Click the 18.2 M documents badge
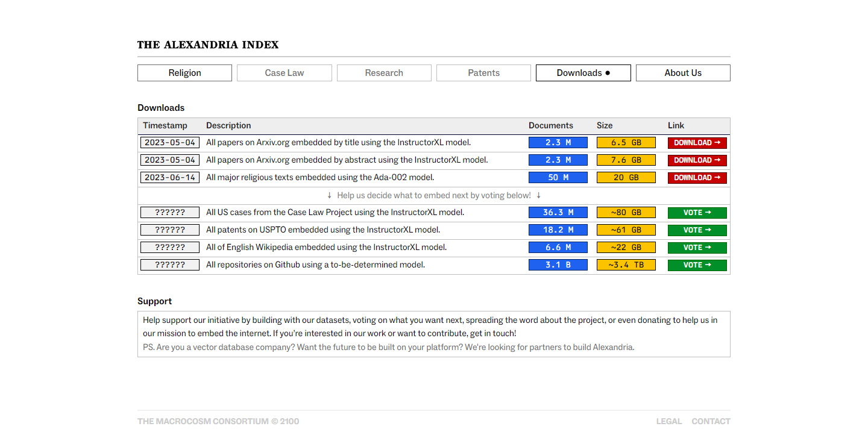 pos(558,230)
